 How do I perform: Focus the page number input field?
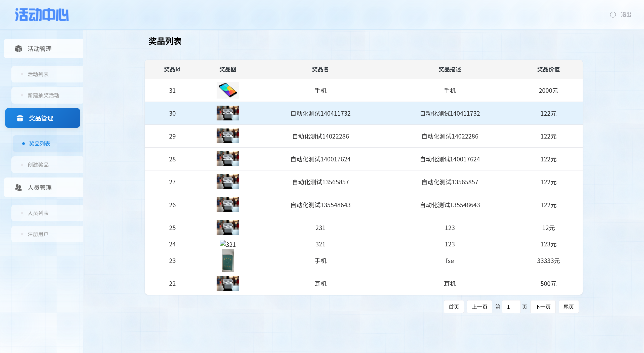[511, 307]
